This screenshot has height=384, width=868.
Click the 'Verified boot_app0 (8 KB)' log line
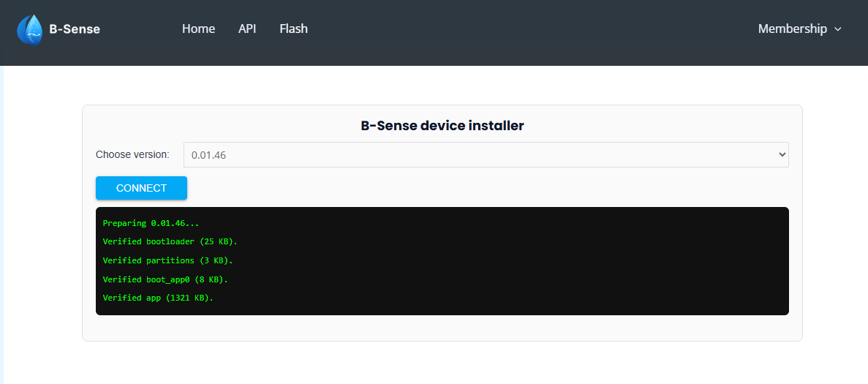165,279
